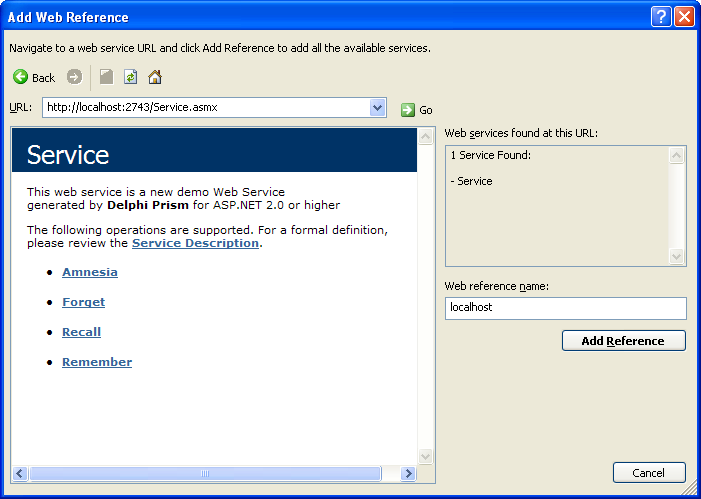Open the Service Description link

click(x=195, y=243)
